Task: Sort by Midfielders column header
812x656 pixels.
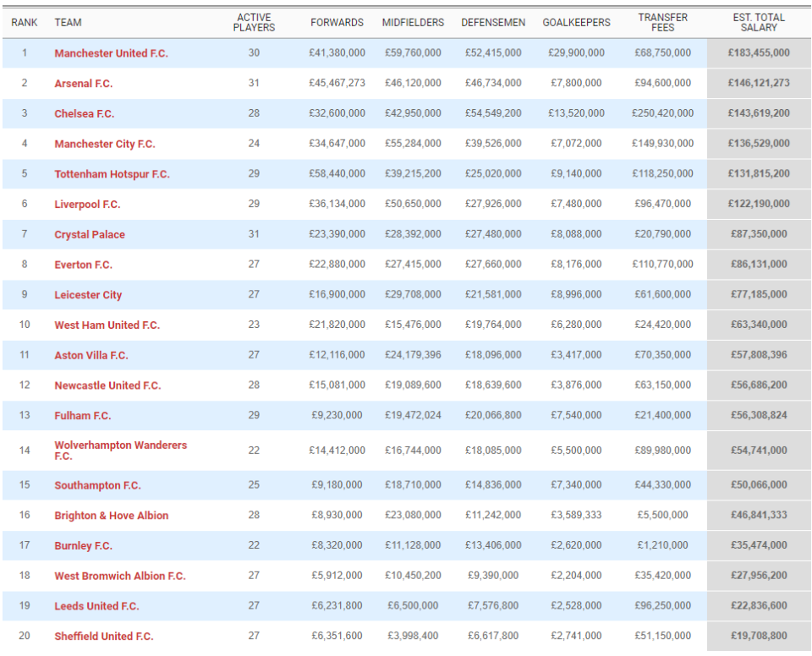Action: tap(412, 23)
